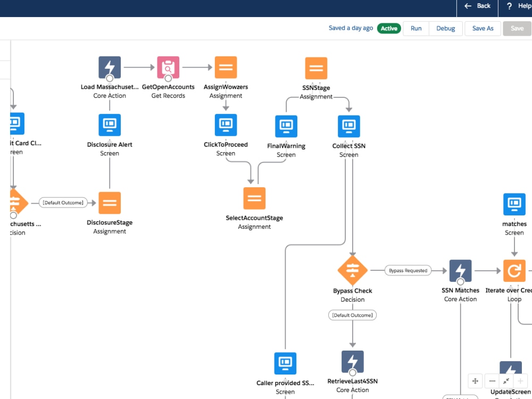Open the GetOpenAccounts Get Records element

click(x=169, y=67)
